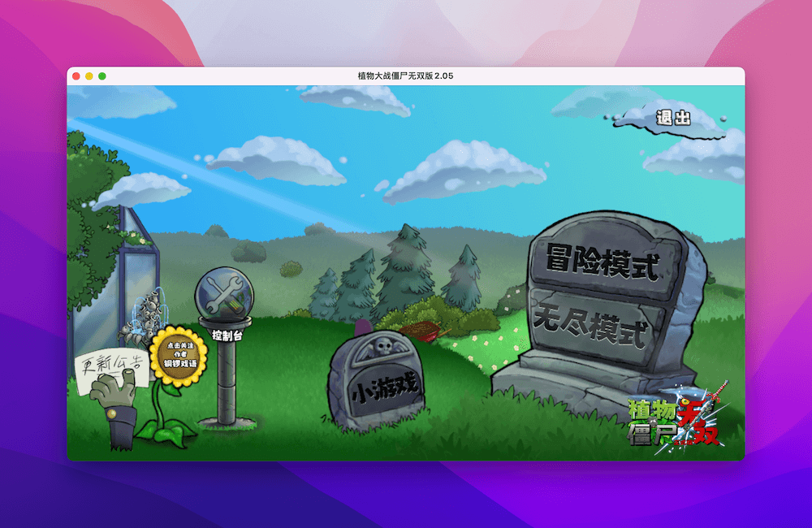This screenshot has width=812, height=528.
Task: Start 无尽模式 on the tombstone
Action: (x=592, y=327)
